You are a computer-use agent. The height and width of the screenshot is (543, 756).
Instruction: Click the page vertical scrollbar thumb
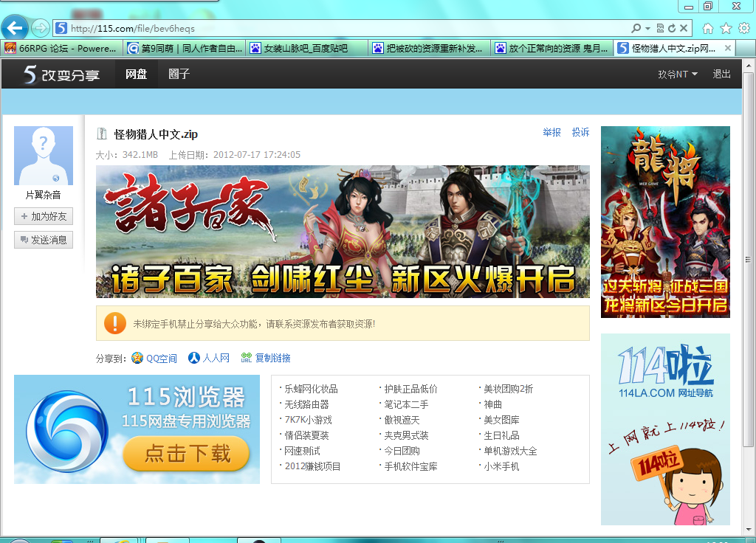pyautogui.click(x=749, y=260)
